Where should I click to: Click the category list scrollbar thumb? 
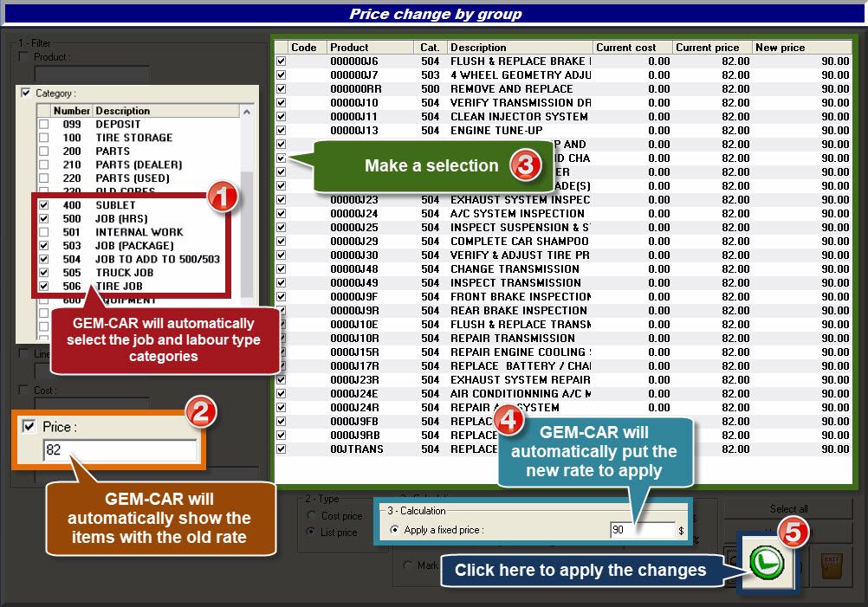click(x=247, y=235)
